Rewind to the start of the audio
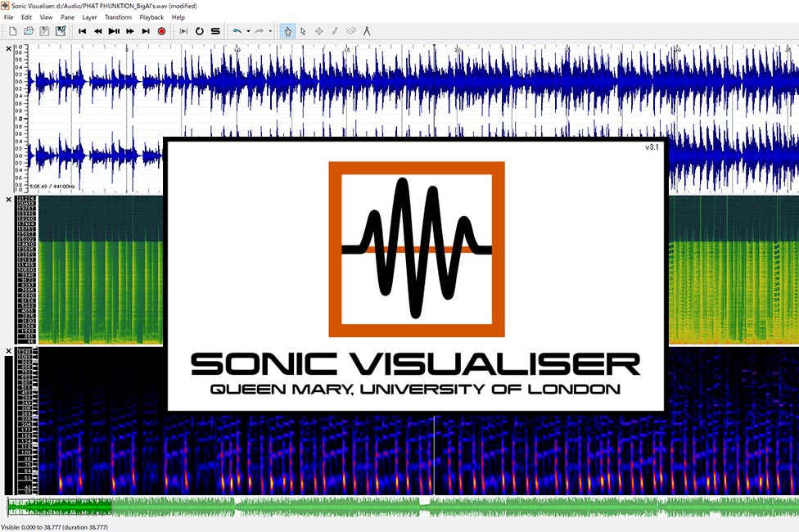The height and width of the screenshot is (532, 799). (x=82, y=31)
